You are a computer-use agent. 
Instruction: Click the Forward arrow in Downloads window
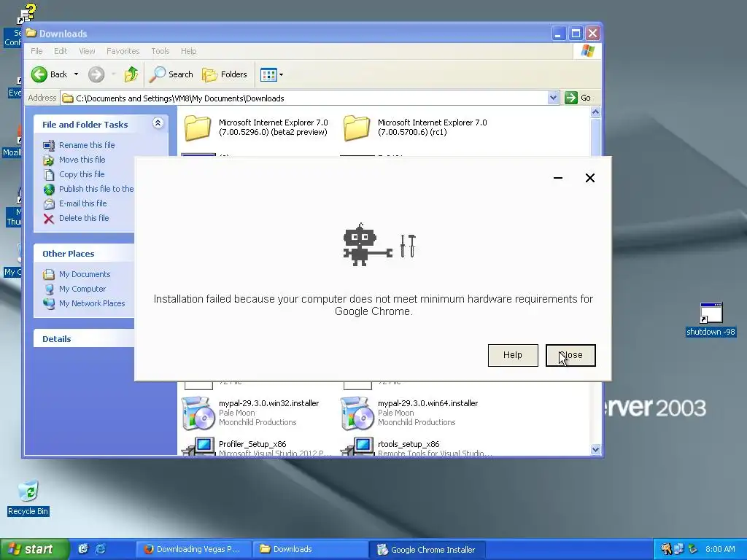point(96,74)
